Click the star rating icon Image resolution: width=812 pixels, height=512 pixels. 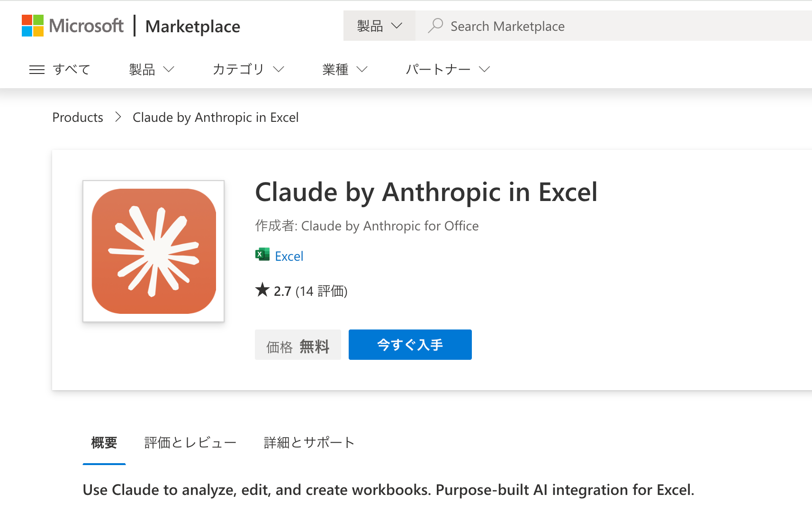point(262,290)
